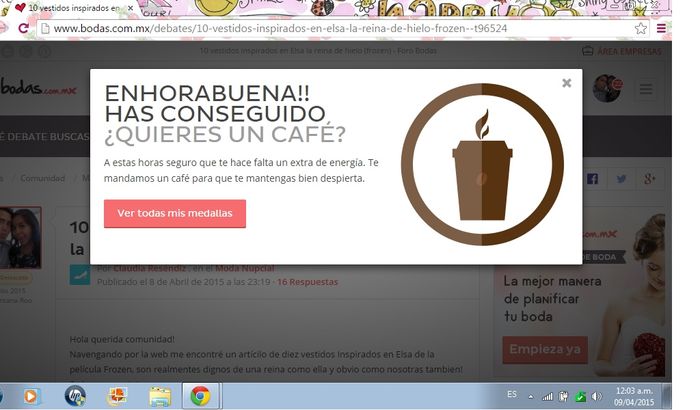
Task: Open the Chrome settings menu
Action: (x=661, y=28)
